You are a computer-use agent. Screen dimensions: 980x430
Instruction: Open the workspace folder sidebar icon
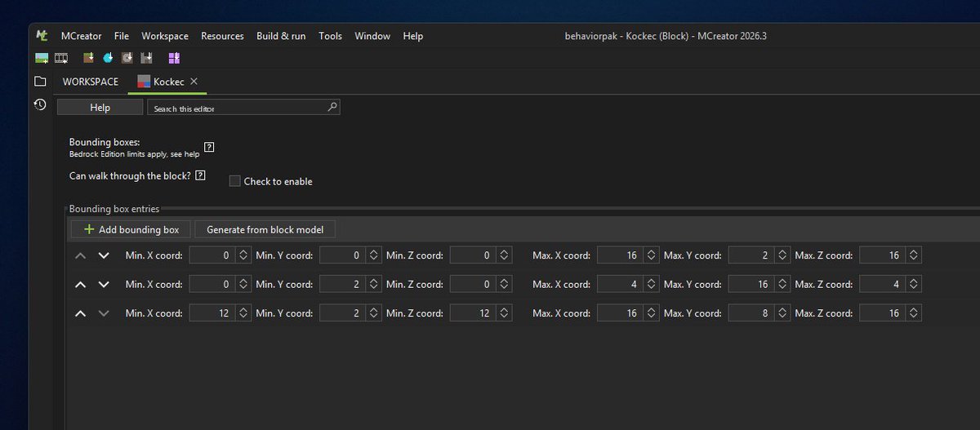[x=39, y=82]
